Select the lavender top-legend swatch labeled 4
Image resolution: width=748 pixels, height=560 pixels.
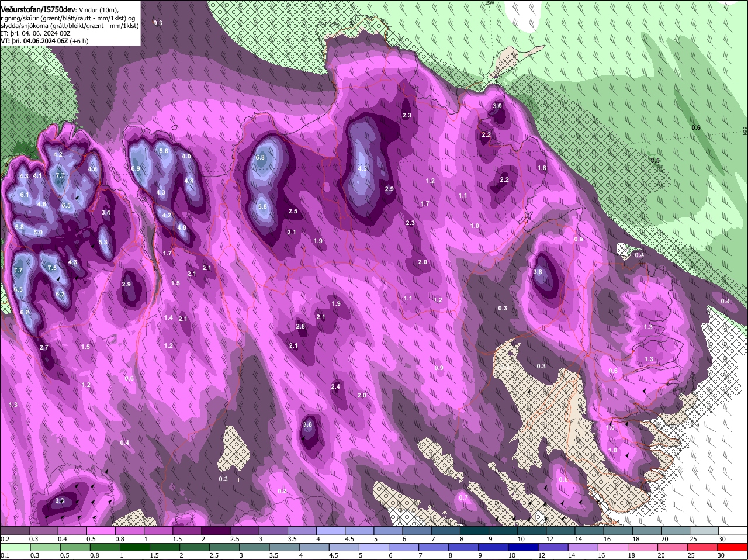tap(330, 530)
